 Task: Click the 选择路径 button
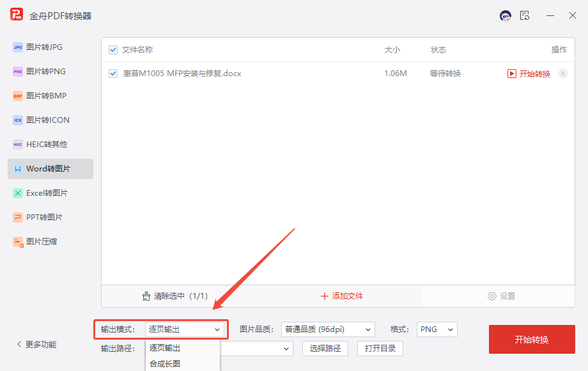coord(325,349)
